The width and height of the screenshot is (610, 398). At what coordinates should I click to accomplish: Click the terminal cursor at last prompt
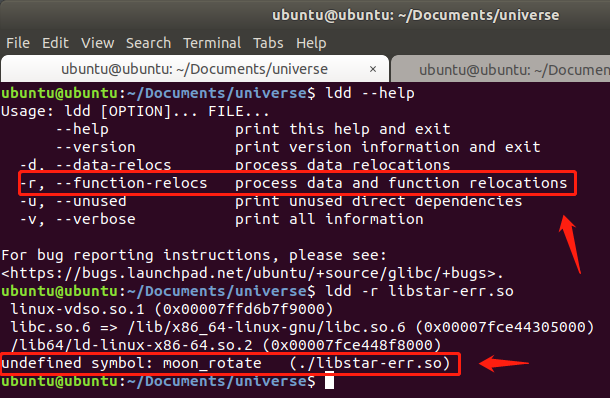[330, 381]
